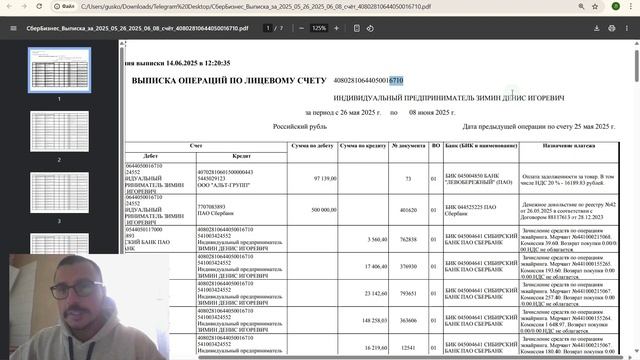Image resolution: width=640 pixels, height=360 pixels.
Task: Click column header Сумма по дебету
Action: pos(313,146)
